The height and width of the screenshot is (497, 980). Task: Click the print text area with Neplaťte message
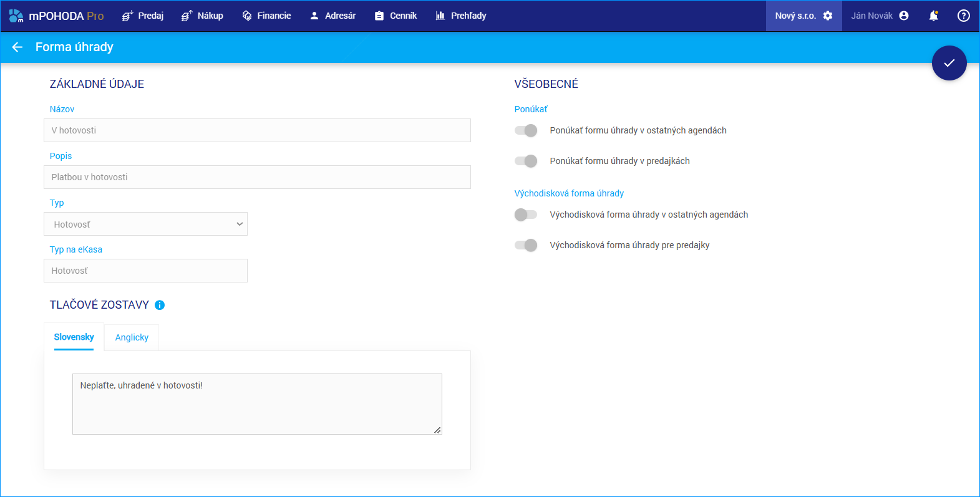coord(257,403)
